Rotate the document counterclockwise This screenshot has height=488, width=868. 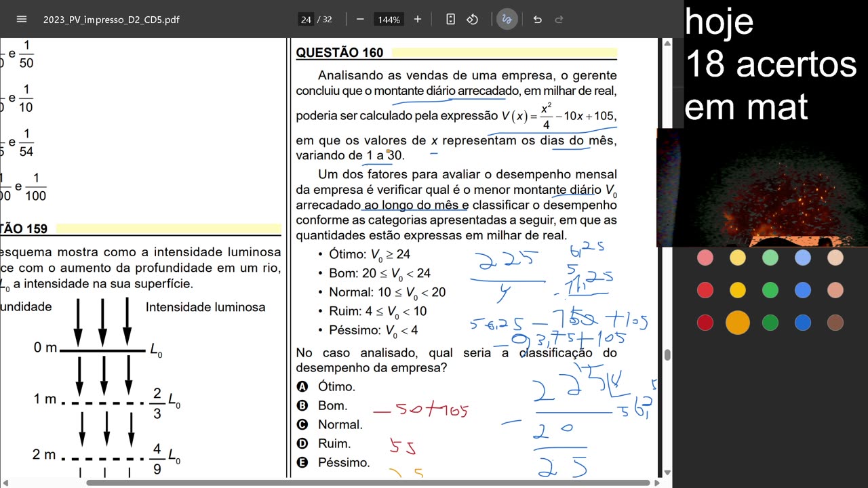473,19
